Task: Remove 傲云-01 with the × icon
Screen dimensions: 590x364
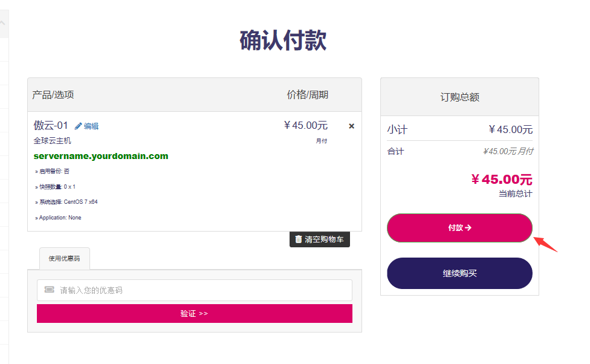Action: click(351, 126)
